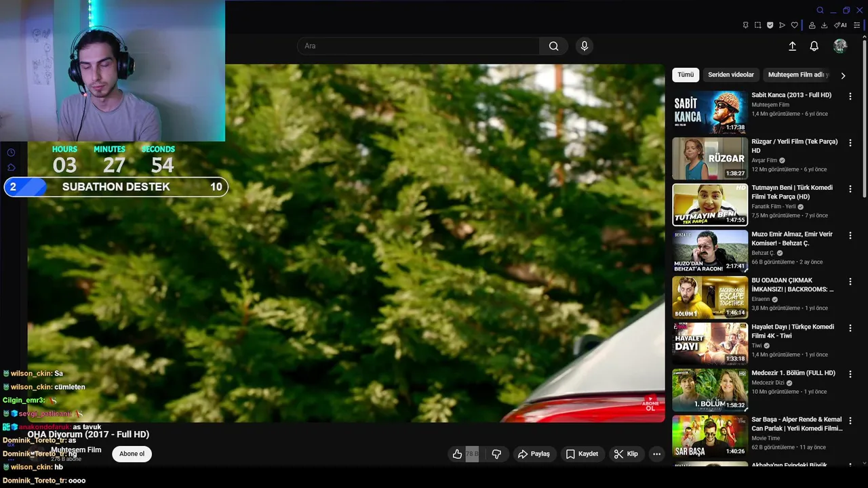
Task: Open the browser ad blocker shield icon
Action: (770, 25)
